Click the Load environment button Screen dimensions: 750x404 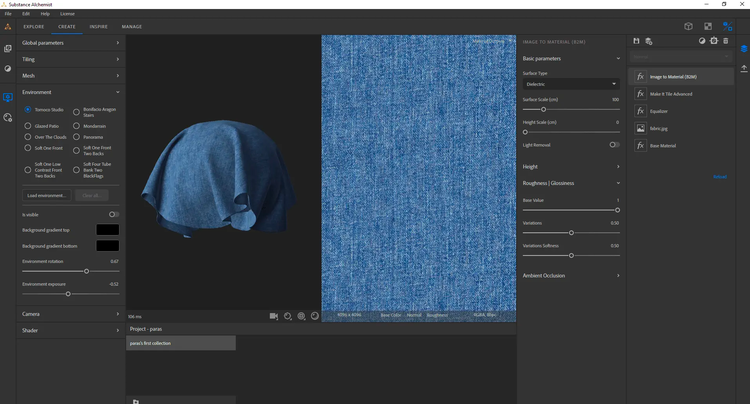pyautogui.click(x=47, y=196)
